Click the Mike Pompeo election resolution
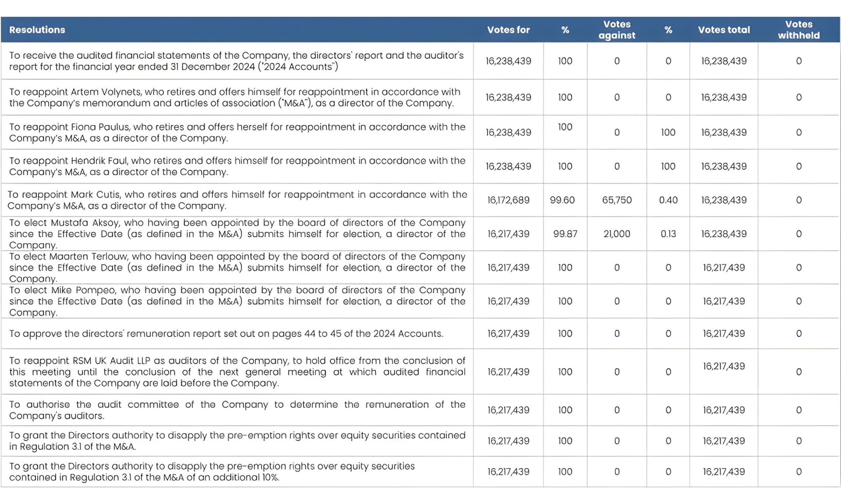Screen dimensions: 841x504 [x=237, y=301]
